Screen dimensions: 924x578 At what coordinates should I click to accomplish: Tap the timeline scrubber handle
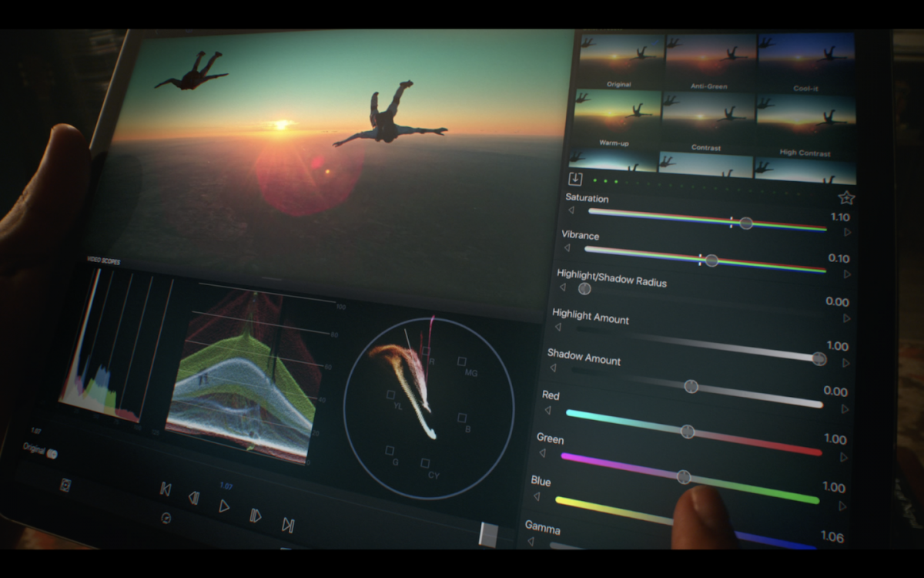pyautogui.click(x=487, y=534)
